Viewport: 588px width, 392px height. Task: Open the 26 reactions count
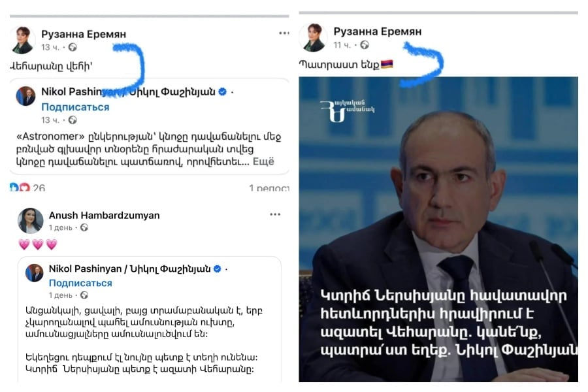[x=39, y=188]
